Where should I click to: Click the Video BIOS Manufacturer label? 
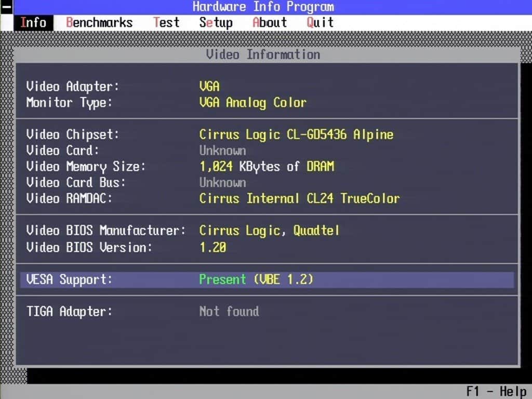pyautogui.click(x=106, y=231)
